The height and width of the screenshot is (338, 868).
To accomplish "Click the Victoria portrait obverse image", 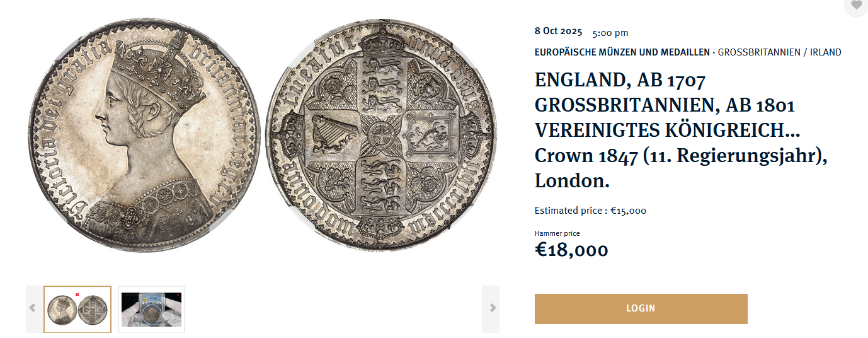I will coord(144,136).
